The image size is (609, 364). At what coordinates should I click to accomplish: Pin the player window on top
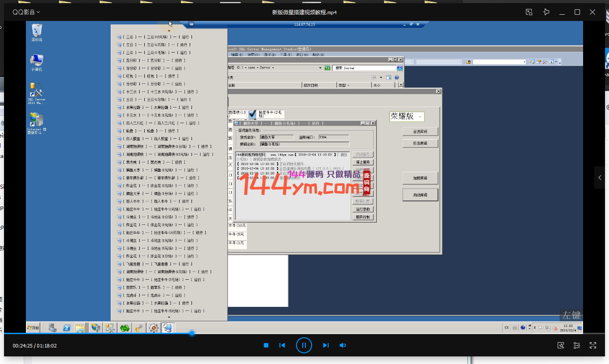tap(546, 12)
